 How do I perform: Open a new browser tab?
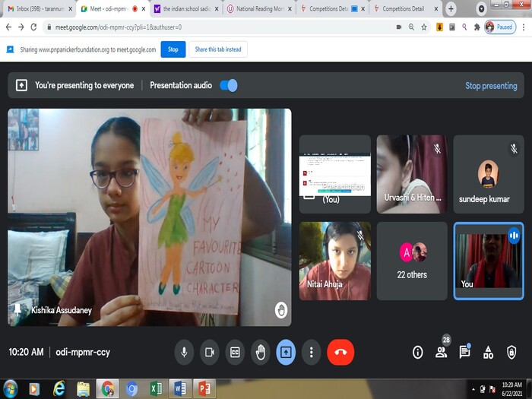(x=451, y=9)
